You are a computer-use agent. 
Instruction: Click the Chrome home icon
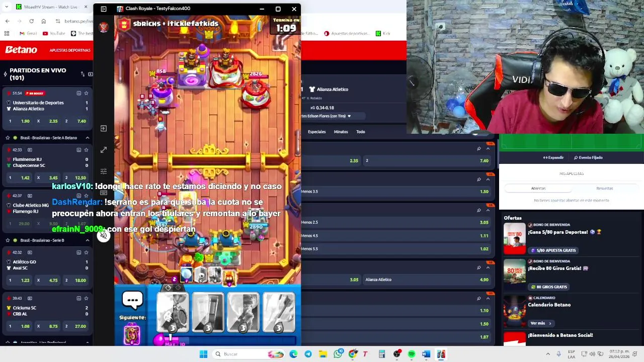[x=43, y=21]
